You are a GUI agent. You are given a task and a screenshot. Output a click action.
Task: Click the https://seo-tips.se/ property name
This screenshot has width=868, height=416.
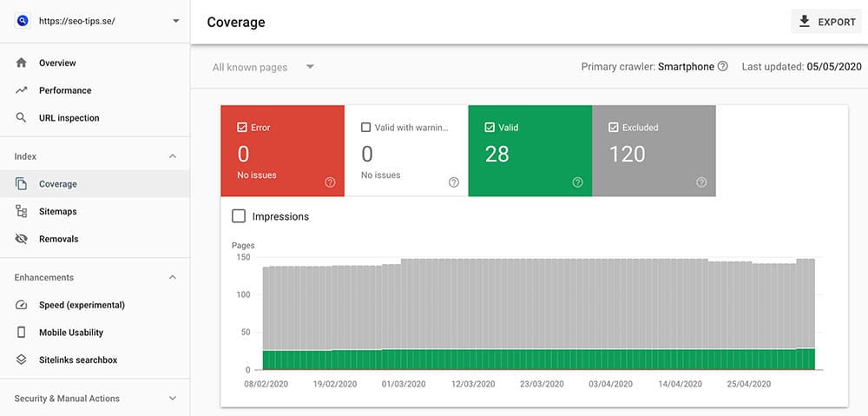77,21
